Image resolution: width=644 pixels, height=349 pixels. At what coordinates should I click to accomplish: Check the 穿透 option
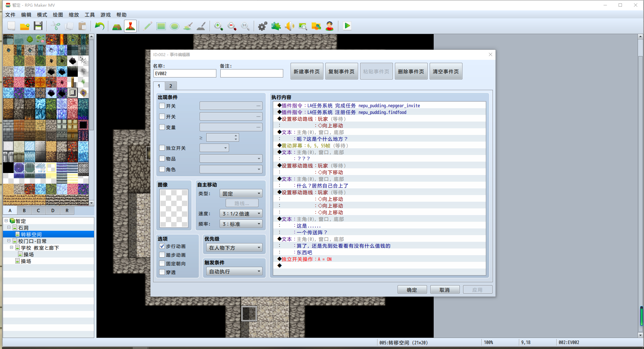162,272
